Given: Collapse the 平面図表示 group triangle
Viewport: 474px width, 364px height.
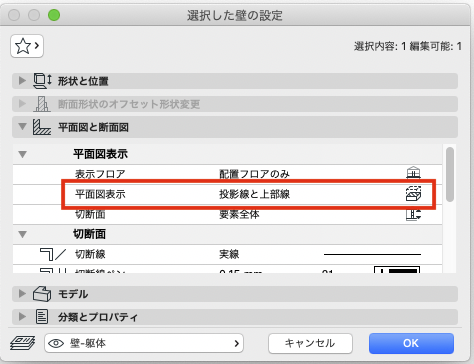Looking at the screenshot, I should [22, 154].
